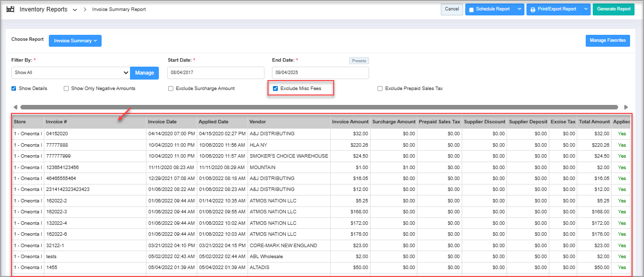Sort by the Vendor column header
This screenshot has height=277, width=644.
(x=258, y=122)
